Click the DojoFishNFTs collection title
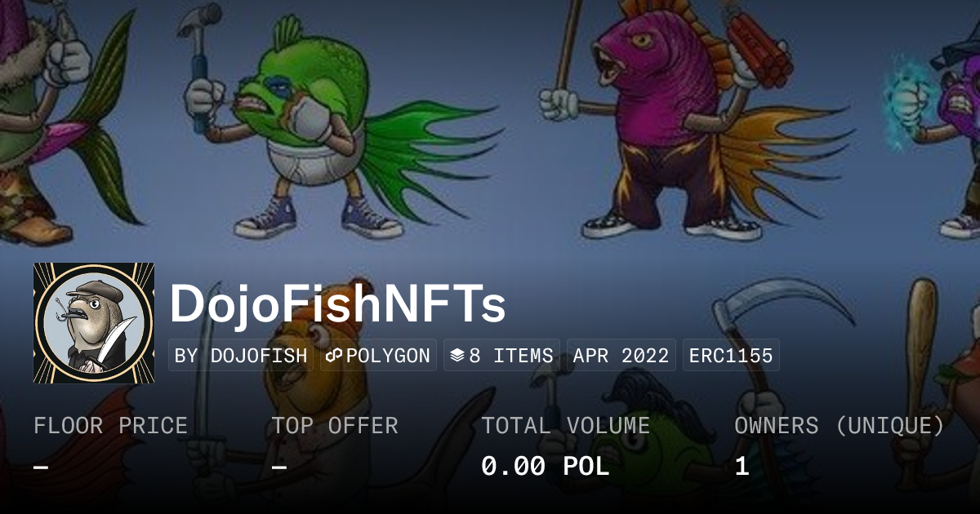Image resolution: width=980 pixels, height=514 pixels. coord(337,304)
